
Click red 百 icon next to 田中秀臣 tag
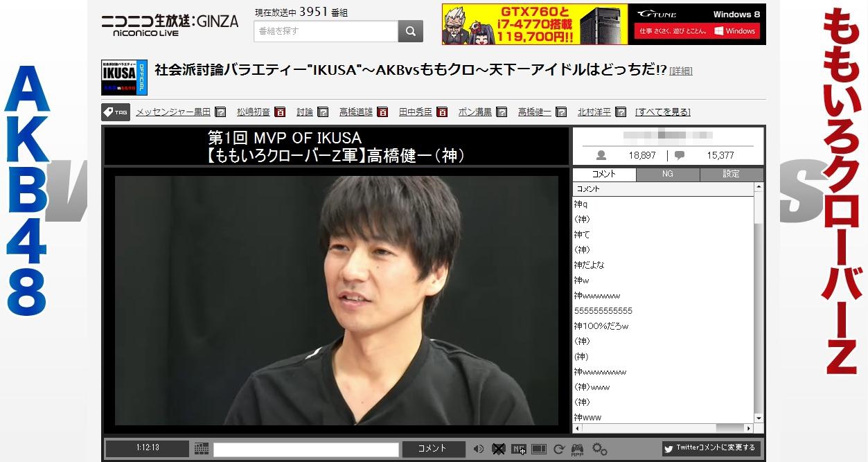pyautogui.click(x=441, y=112)
